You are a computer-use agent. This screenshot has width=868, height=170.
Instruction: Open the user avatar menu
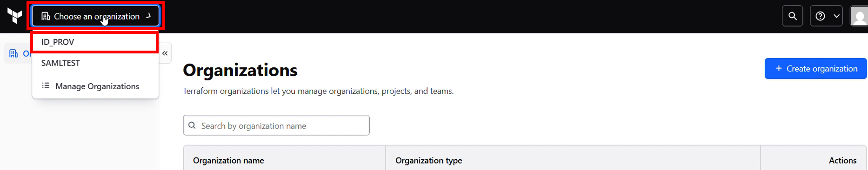click(x=859, y=16)
